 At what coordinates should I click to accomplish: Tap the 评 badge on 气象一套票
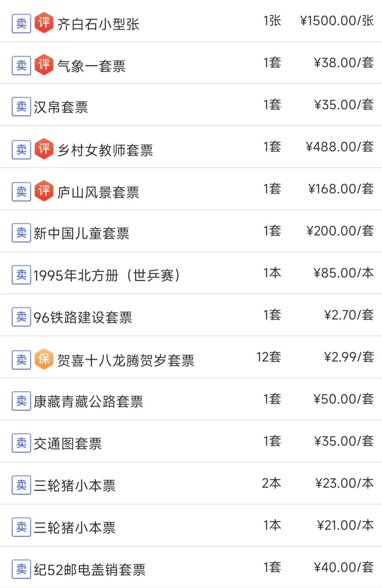click(x=44, y=65)
